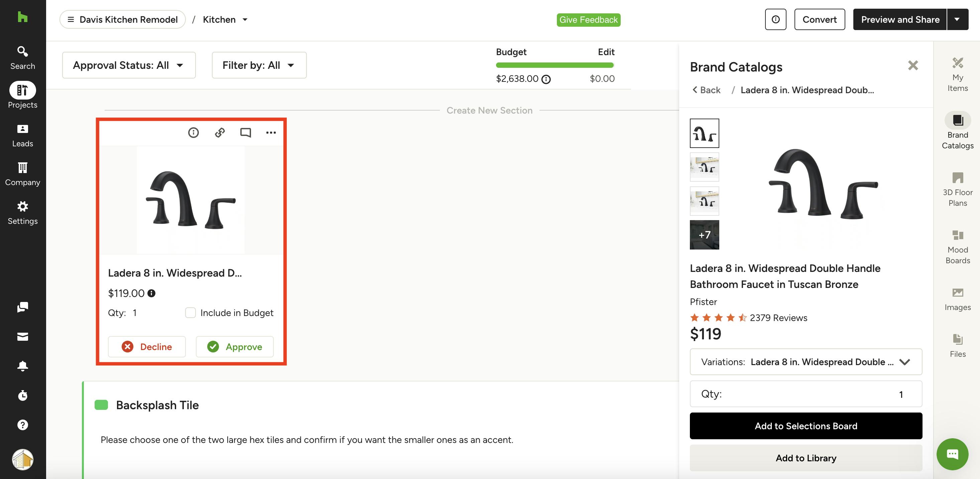Open Company in left sidebar
The height and width of the screenshot is (479, 980).
click(22, 174)
